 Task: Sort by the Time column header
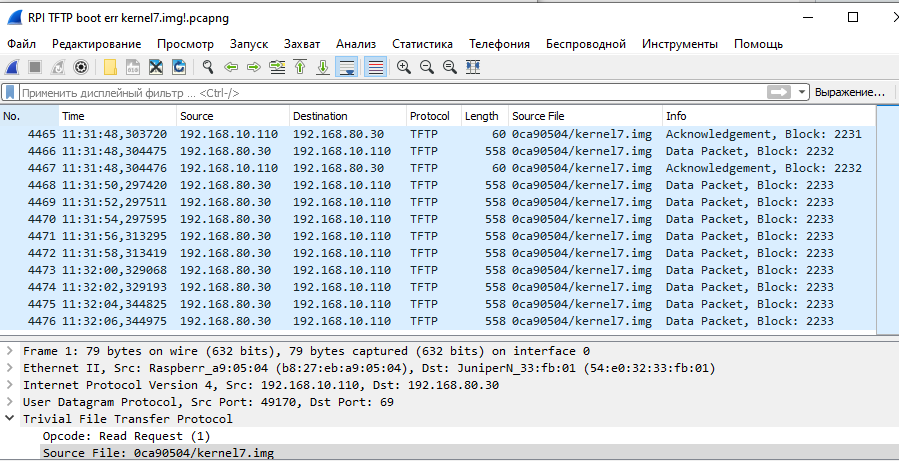tap(118, 116)
